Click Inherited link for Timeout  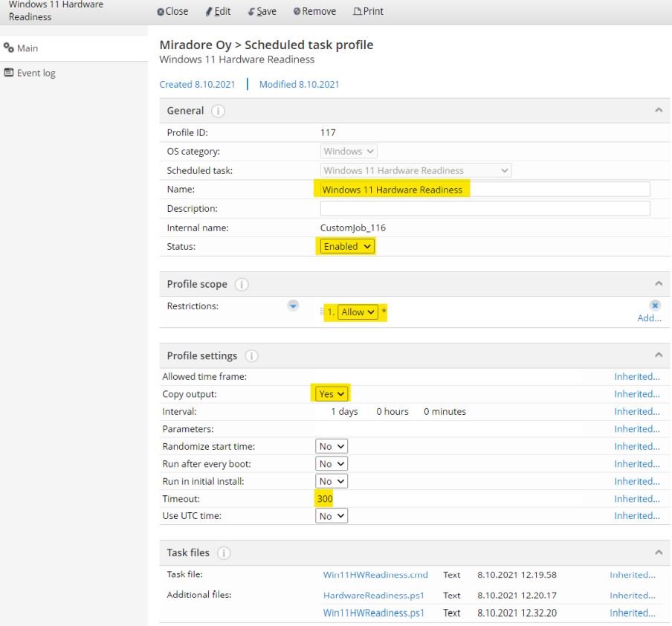click(637, 499)
